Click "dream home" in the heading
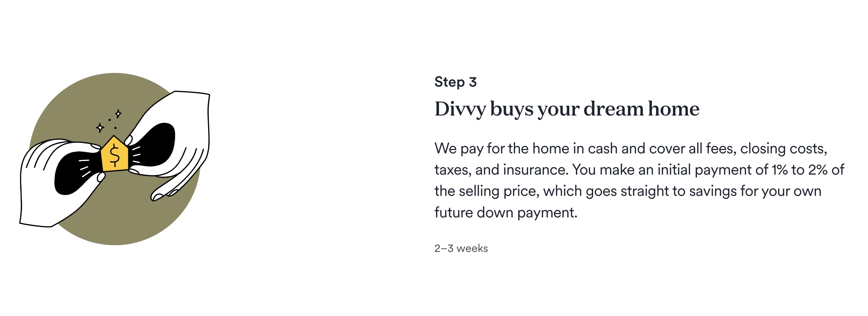868x316 pixels. pyautogui.click(x=641, y=109)
